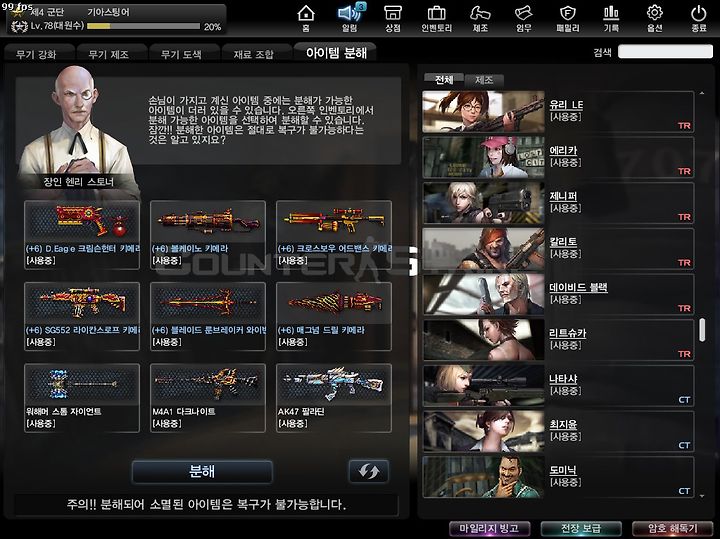
Task: Open the 전장 보급 button
Action: coord(581,528)
